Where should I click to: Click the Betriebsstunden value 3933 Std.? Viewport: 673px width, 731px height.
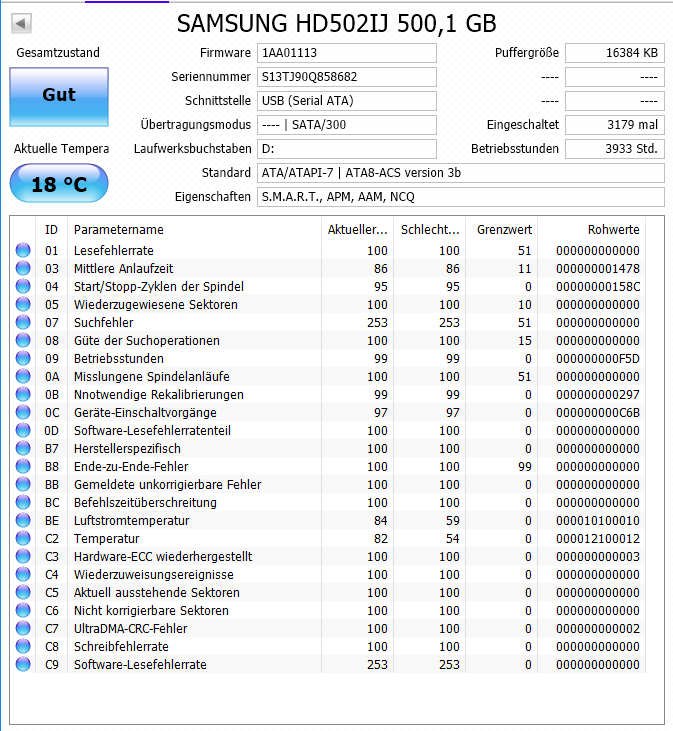pyautogui.click(x=615, y=149)
